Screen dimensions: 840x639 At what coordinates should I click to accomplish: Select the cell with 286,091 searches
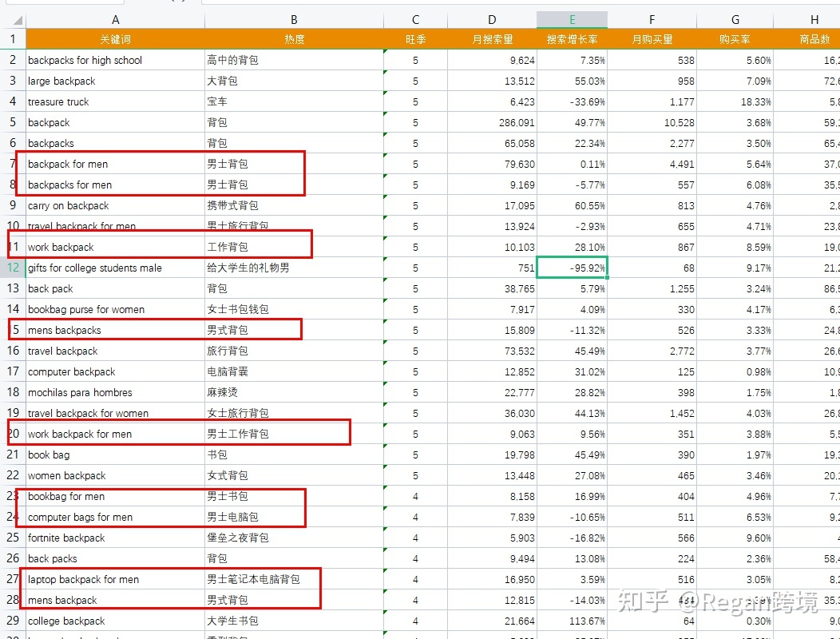(x=492, y=122)
